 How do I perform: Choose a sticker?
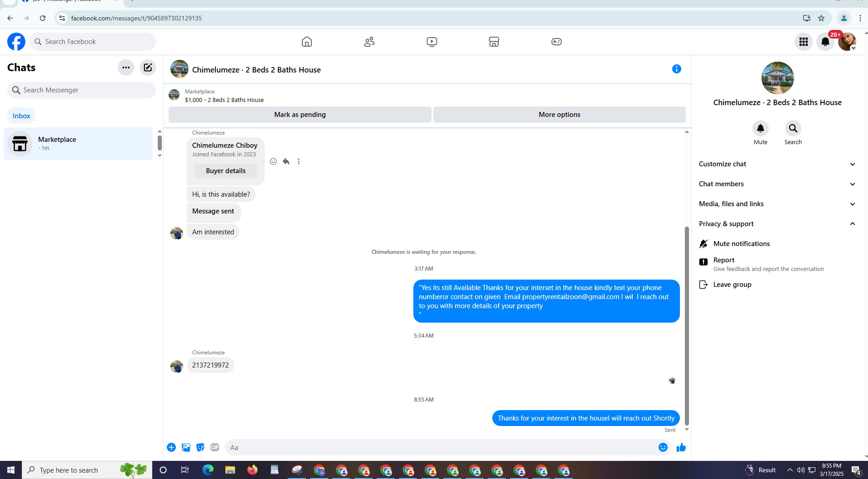pos(200,447)
